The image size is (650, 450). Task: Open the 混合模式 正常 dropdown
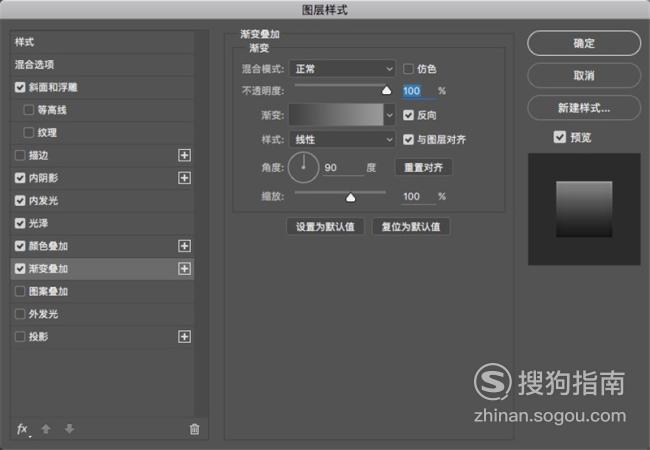click(342, 69)
